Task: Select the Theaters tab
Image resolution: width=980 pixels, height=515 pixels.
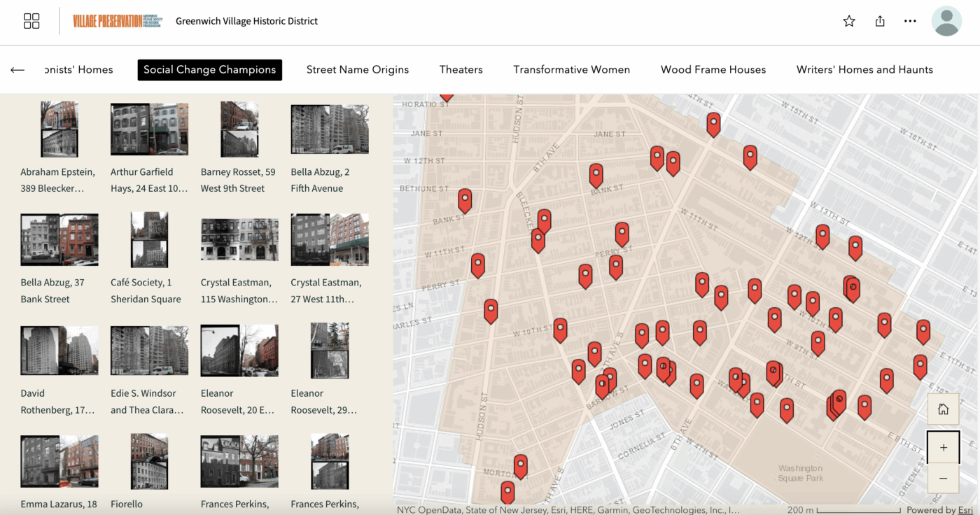Action: 461,70
